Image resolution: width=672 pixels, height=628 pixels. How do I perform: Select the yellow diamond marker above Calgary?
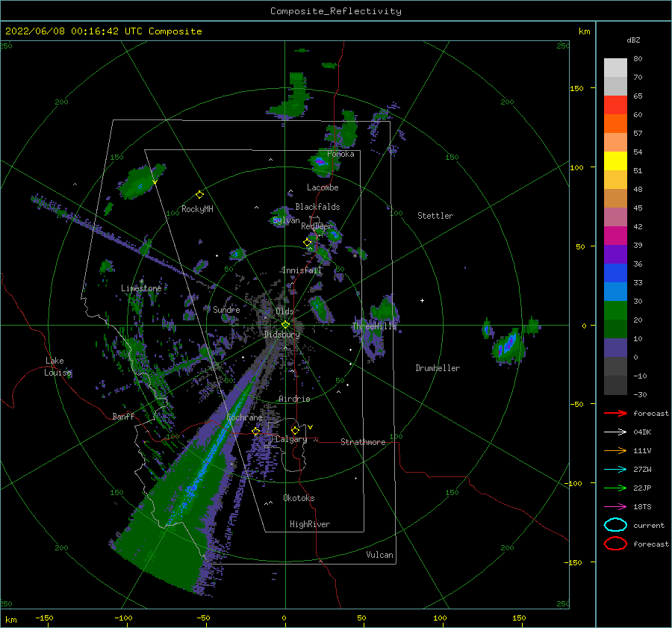click(295, 430)
